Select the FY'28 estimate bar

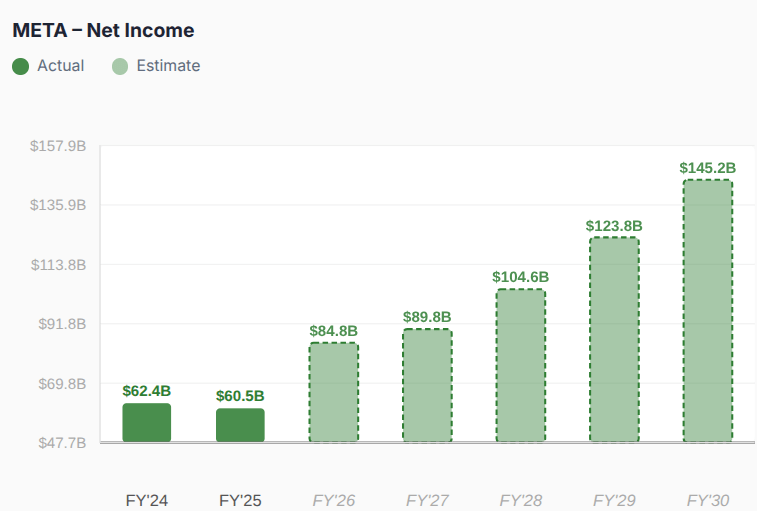521,366
